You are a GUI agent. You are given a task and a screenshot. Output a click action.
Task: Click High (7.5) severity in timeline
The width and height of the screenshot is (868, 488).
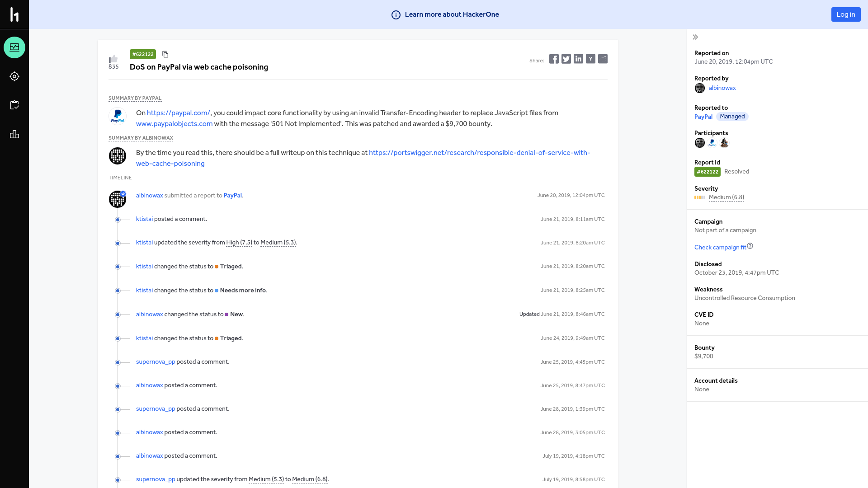239,243
